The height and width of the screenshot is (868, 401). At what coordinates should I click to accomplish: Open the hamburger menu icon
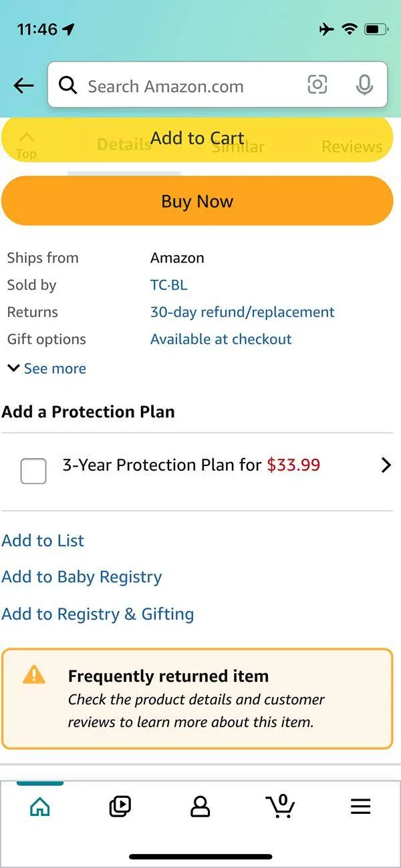pyautogui.click(x=361, y=807)
